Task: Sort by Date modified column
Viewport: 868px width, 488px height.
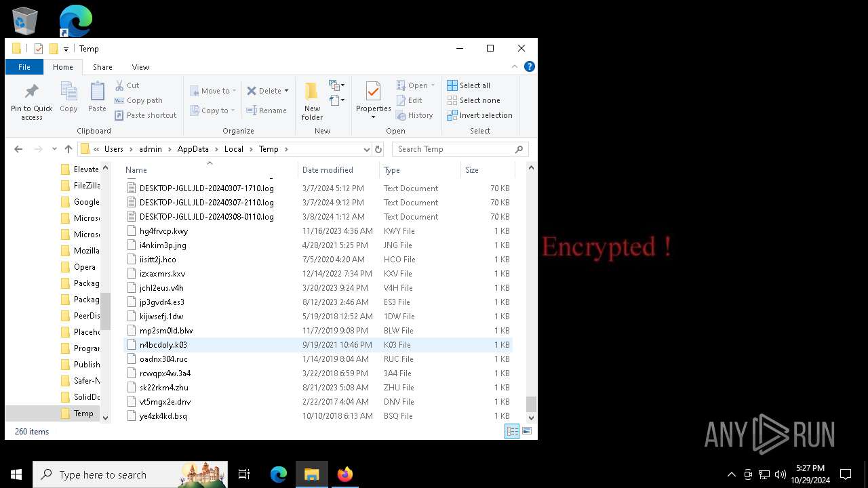Action: 339,169
